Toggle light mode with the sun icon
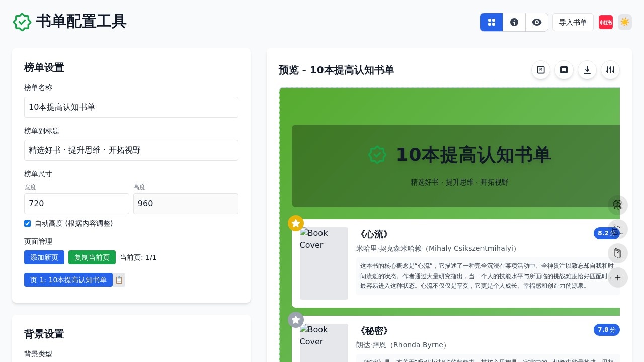Image resolution: width=644 pixels, height=362 pixels. (625, 22)
